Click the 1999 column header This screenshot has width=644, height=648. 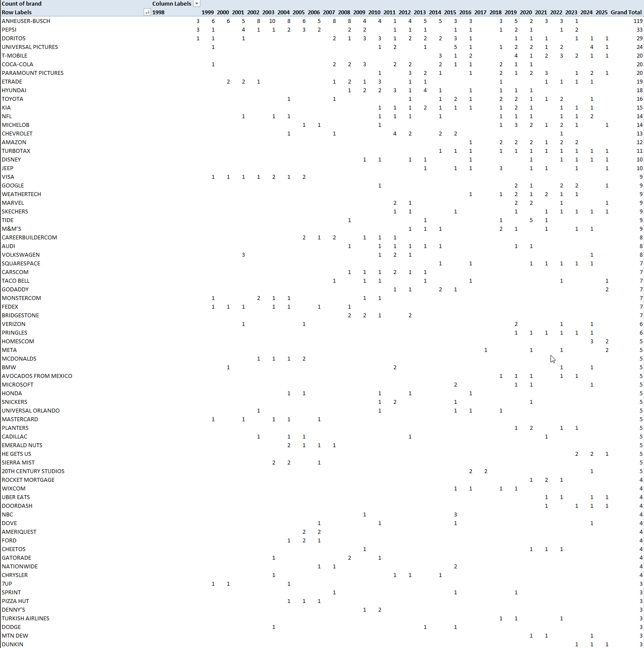[208, 12]
